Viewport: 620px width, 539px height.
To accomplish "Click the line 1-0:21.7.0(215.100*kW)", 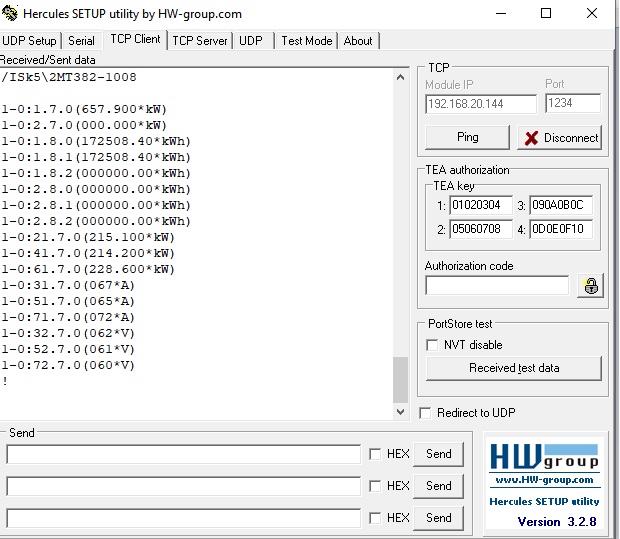I will [88, 237].
